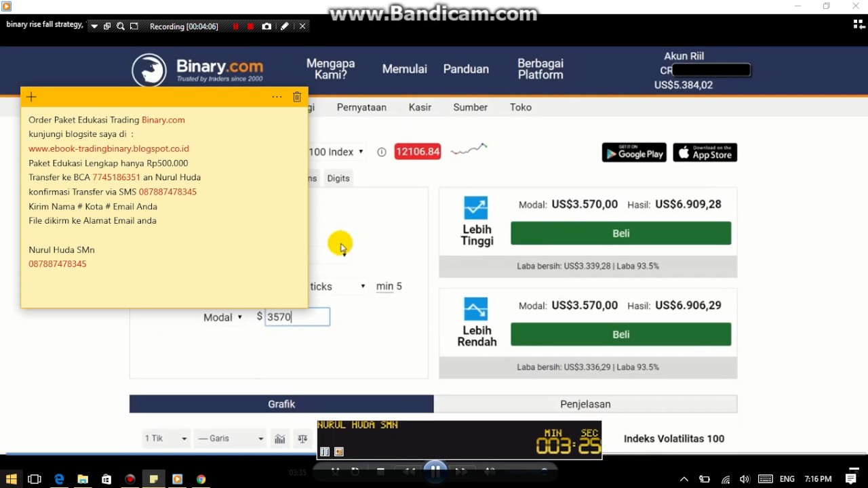This screenshot has height=488, width=868.
Task: Click the Lebih Tinggi rise icon
Action: pyautogui.click(x=475, y=208)
